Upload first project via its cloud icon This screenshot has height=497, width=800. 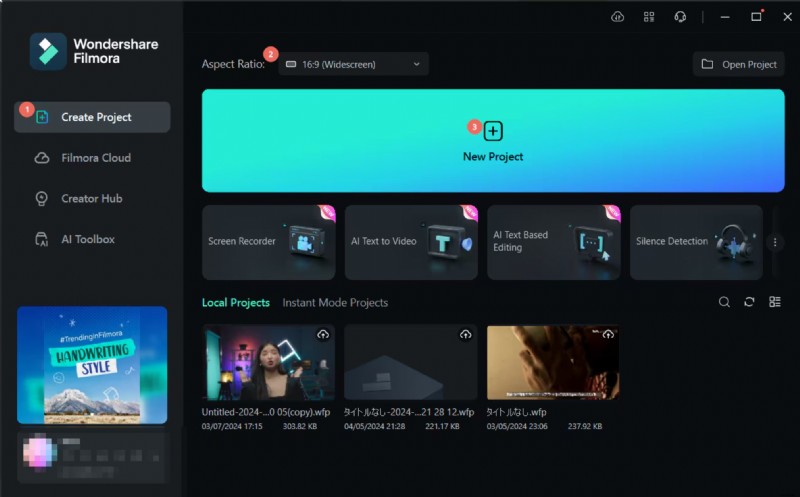pos(323,334)
